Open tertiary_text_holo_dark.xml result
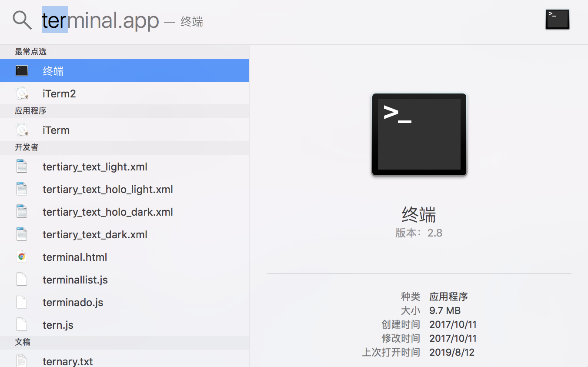Screen dimensions: 588x367 124,211
